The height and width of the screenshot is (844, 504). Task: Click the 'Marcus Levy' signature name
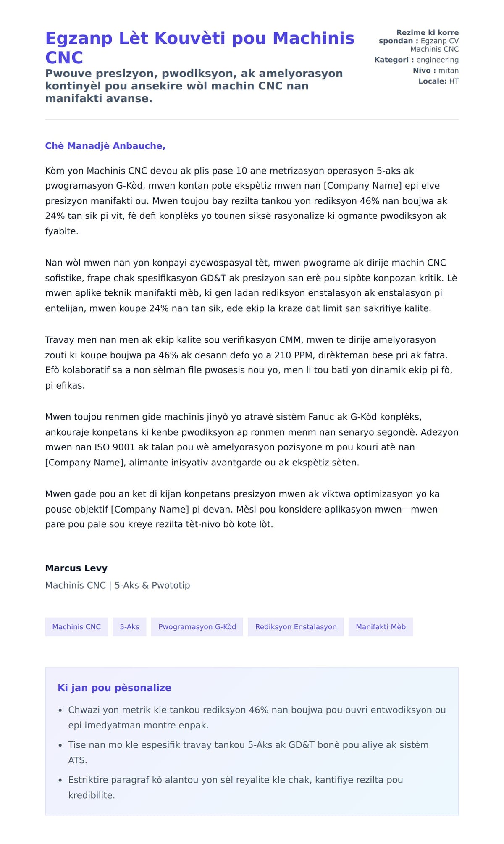click(x=76, y=568)
